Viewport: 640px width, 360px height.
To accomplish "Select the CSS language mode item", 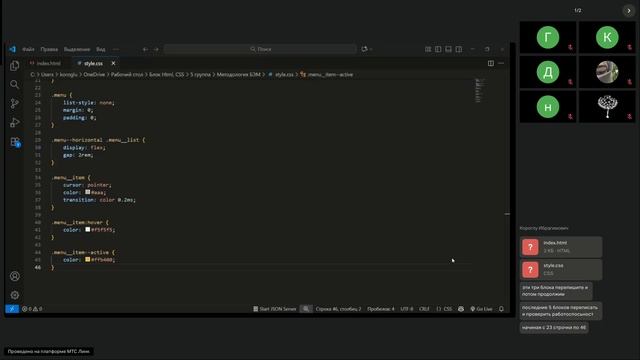I will point(444,309).
